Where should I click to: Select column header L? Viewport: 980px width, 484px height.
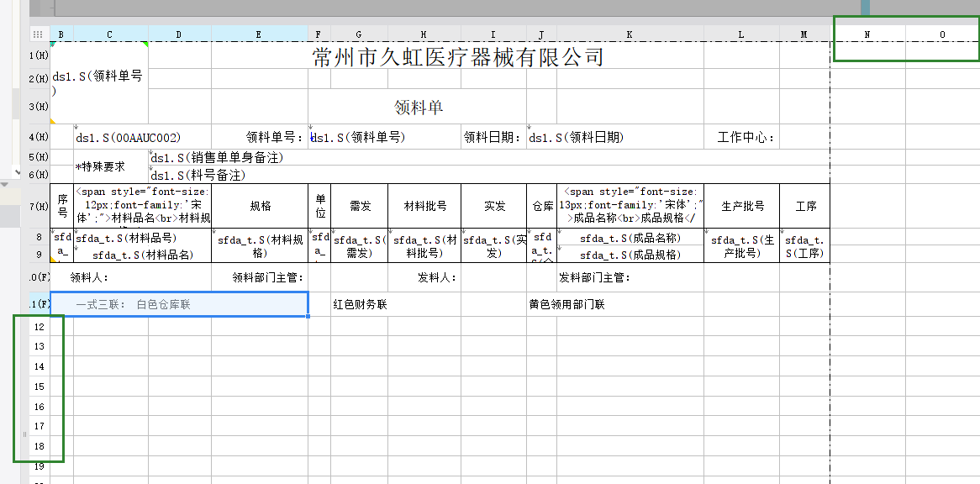tap(741, 34)
